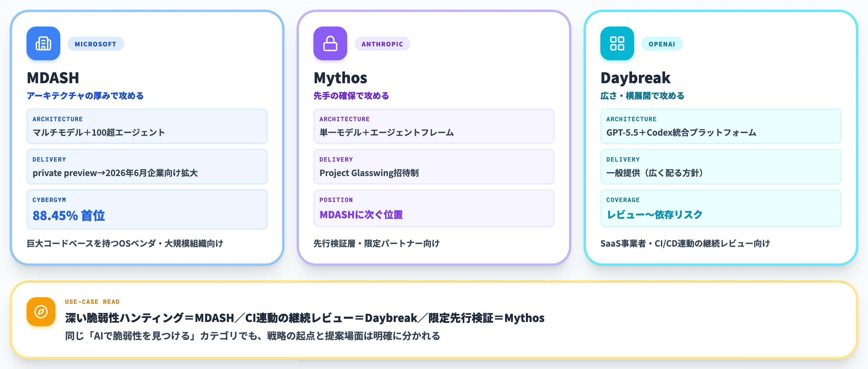Click the headline starting 深い脆弱性ハンティング＝MDASH
This screenshot has height=369, width=868.
305,318
